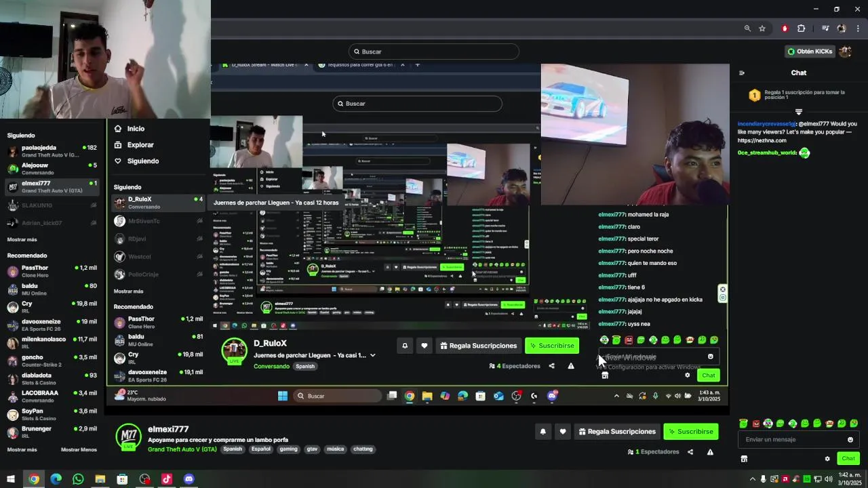Click the gaming tag chip

(x=288, y=449)
